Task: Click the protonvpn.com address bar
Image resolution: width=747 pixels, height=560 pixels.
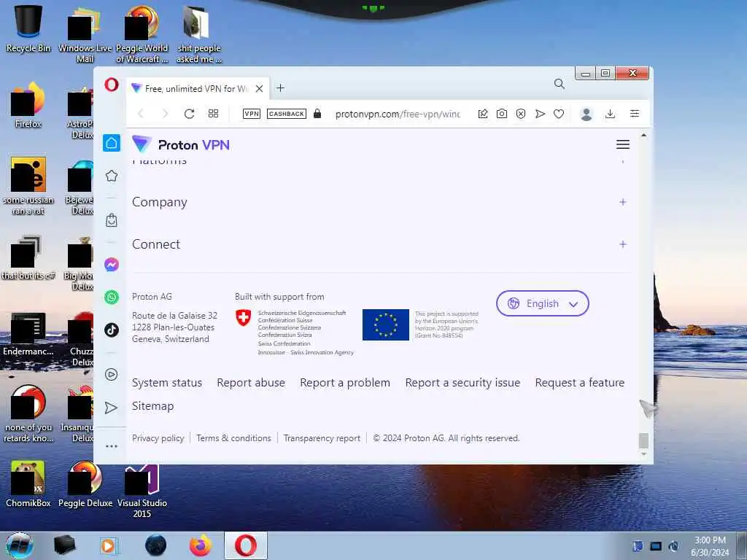Action: click(x=398, y=114)
